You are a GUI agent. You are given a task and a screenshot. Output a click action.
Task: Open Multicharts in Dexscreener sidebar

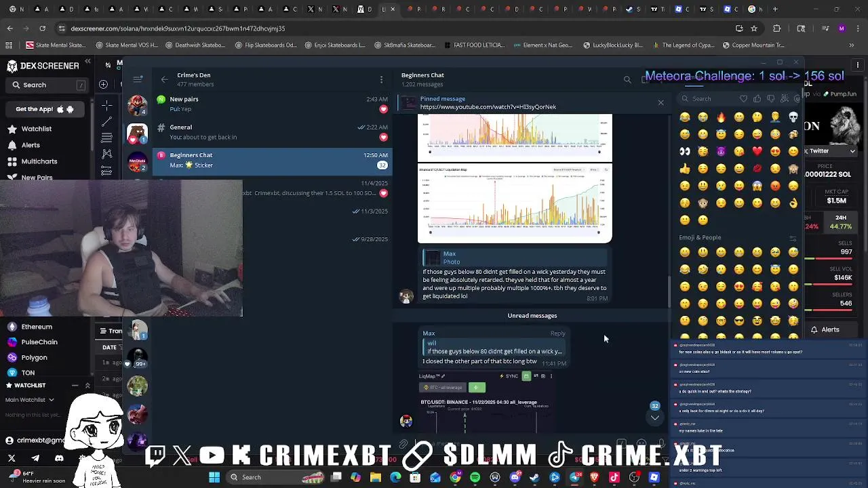(x=32, y=161)
